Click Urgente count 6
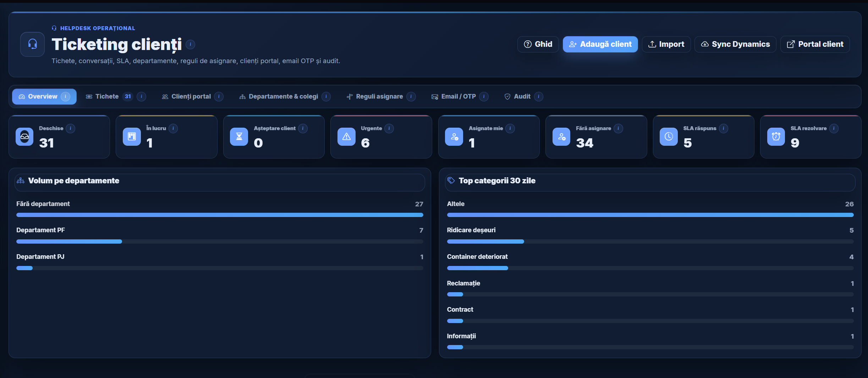The image size is (868, 378). (x=365, y=143)
